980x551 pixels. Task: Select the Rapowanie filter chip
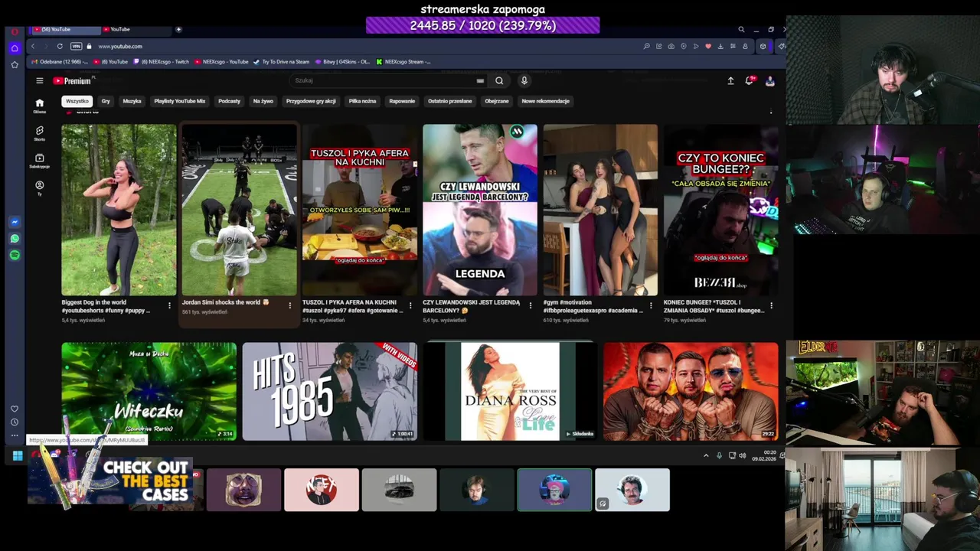coord(402,101)
